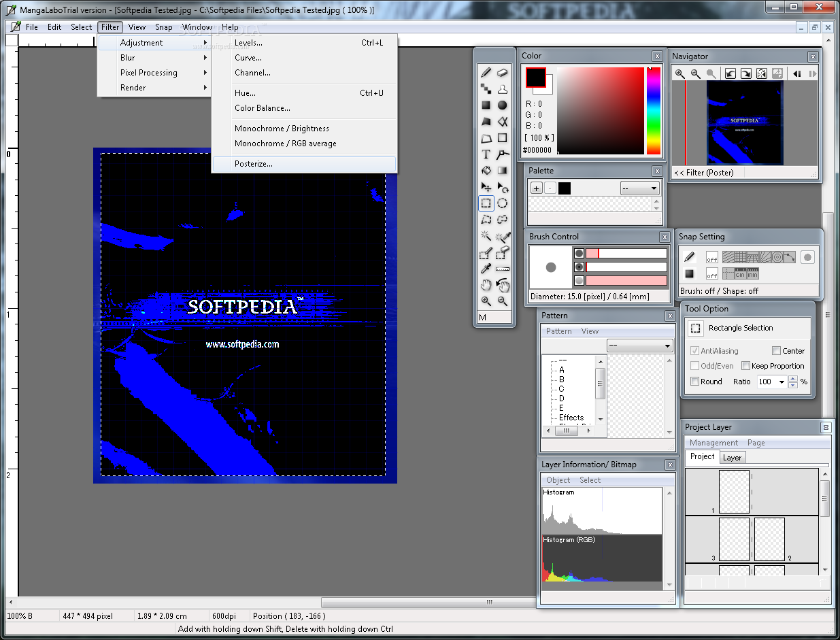Select the Eraser tool in the toolbox

pyautogui.click(x=503, y=72)
